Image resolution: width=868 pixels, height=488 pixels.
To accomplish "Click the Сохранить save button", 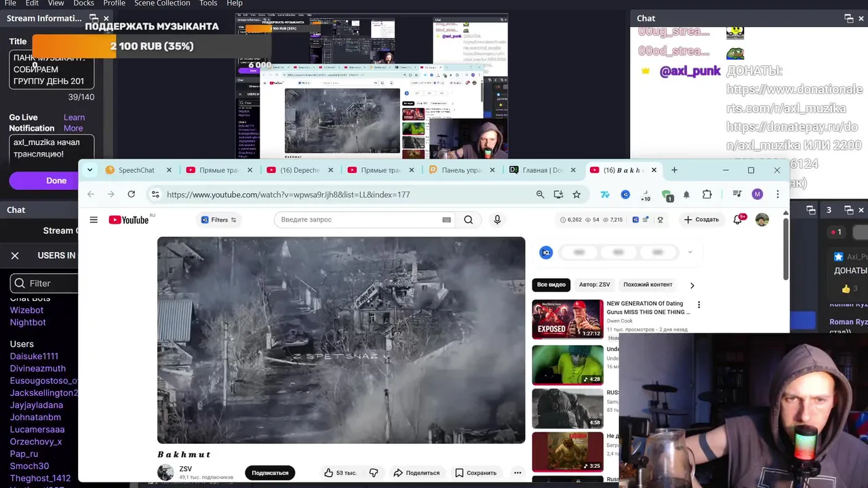I will tap(476, 472).
